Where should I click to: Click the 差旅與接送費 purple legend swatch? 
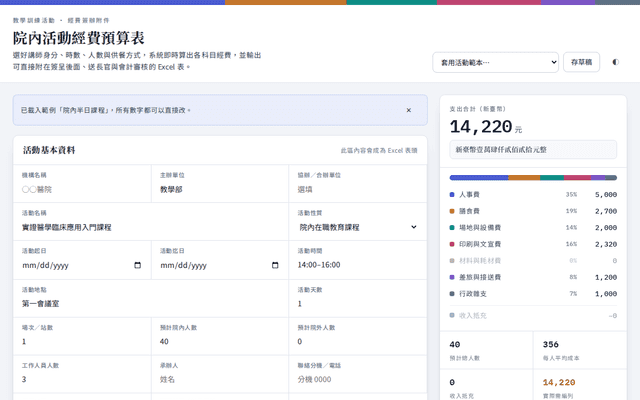click(x=452, y=277)
